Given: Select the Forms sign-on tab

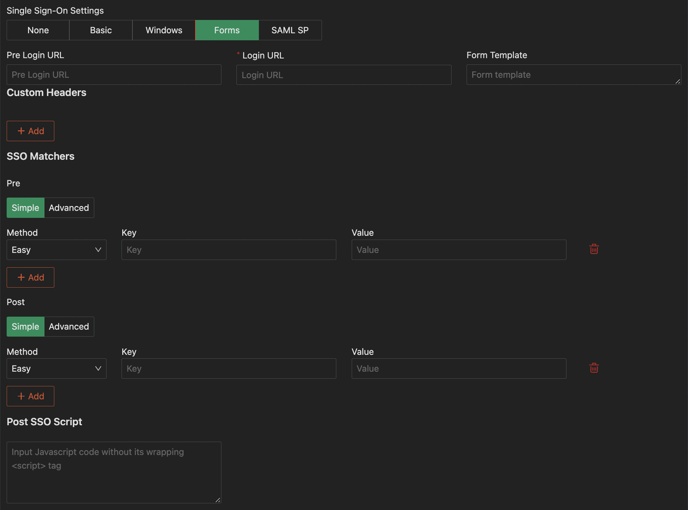Looking at the screenshot, I should (x=227, y=30).
